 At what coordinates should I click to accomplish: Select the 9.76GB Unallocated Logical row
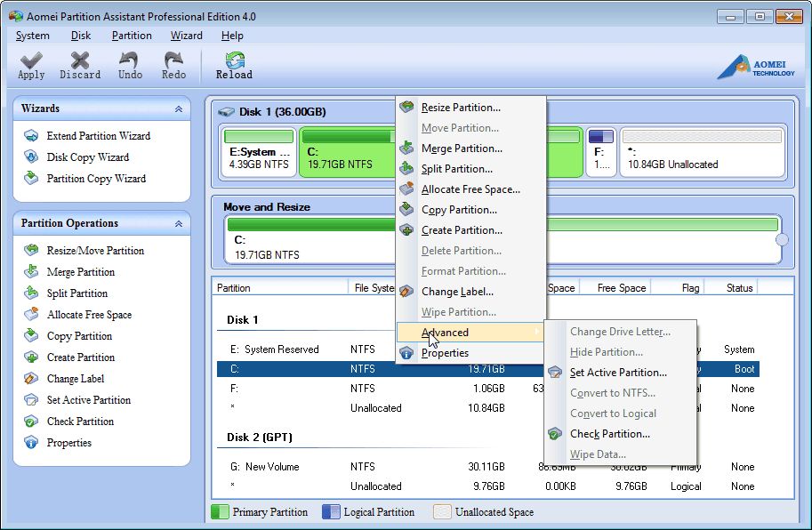487,486
